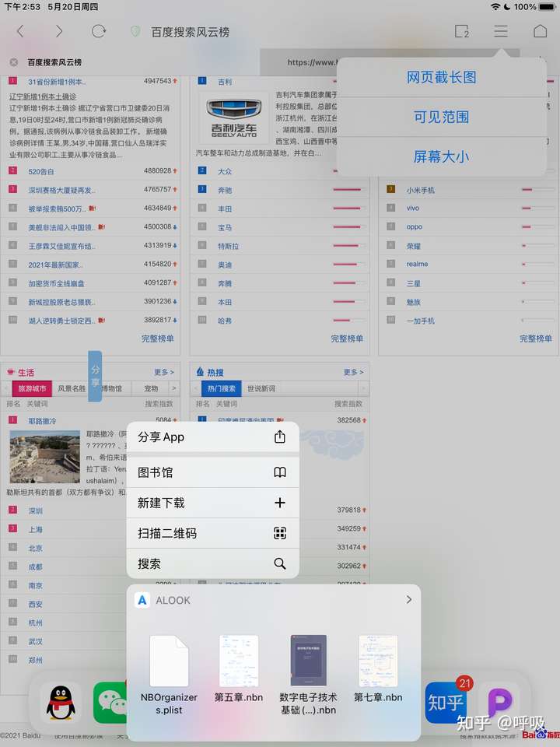
Task: Reload the page with refresh icon
Action: [99, 31]
